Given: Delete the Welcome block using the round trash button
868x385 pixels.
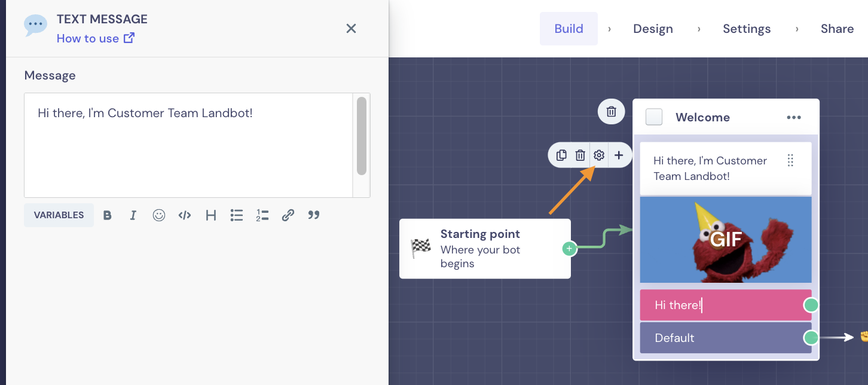Looking at the screenshot, I should pos(612,112).
